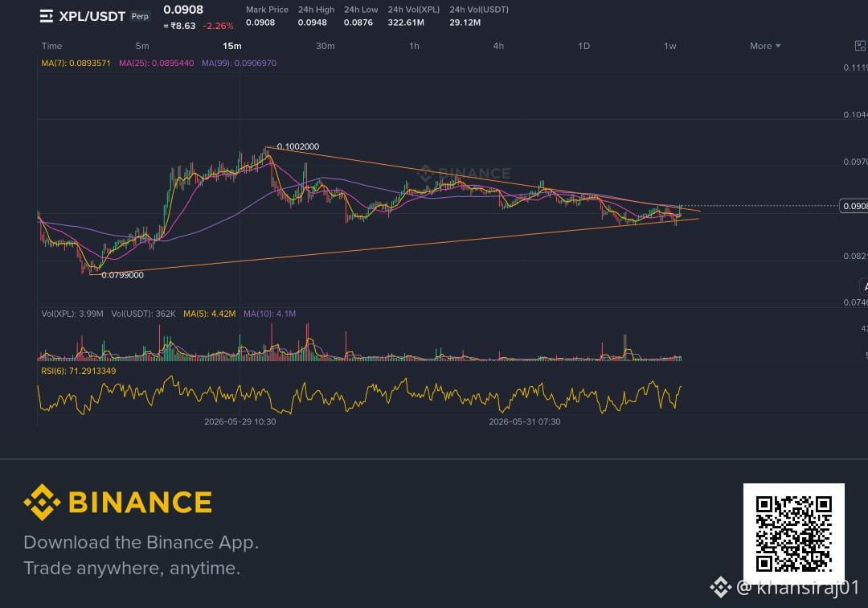868x608 pixels.
Task: Click MA(7) indicator value label
Action: 76,63
